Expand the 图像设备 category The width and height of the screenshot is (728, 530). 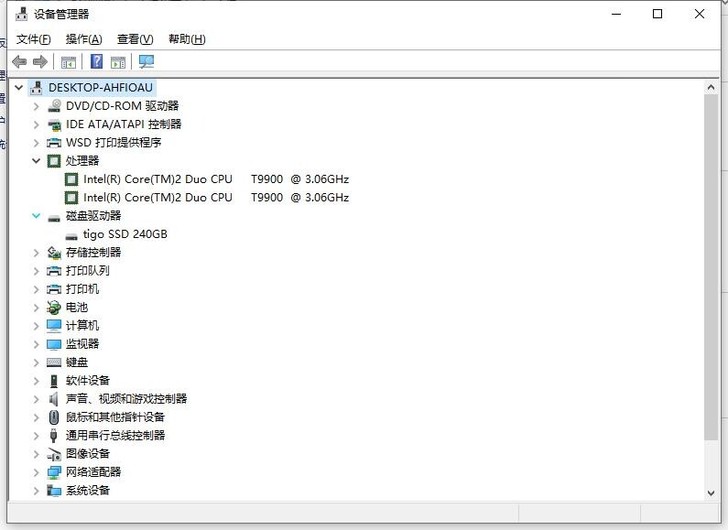coord(36,454)
